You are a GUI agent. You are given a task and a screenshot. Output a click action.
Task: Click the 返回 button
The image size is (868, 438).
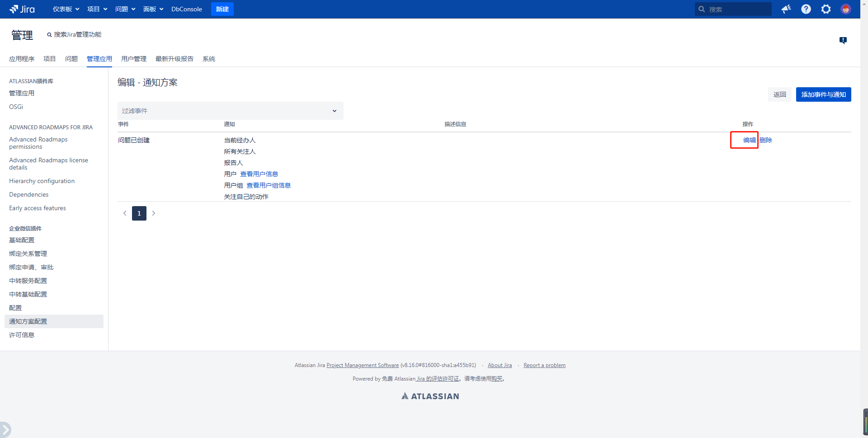pos(779,94)
